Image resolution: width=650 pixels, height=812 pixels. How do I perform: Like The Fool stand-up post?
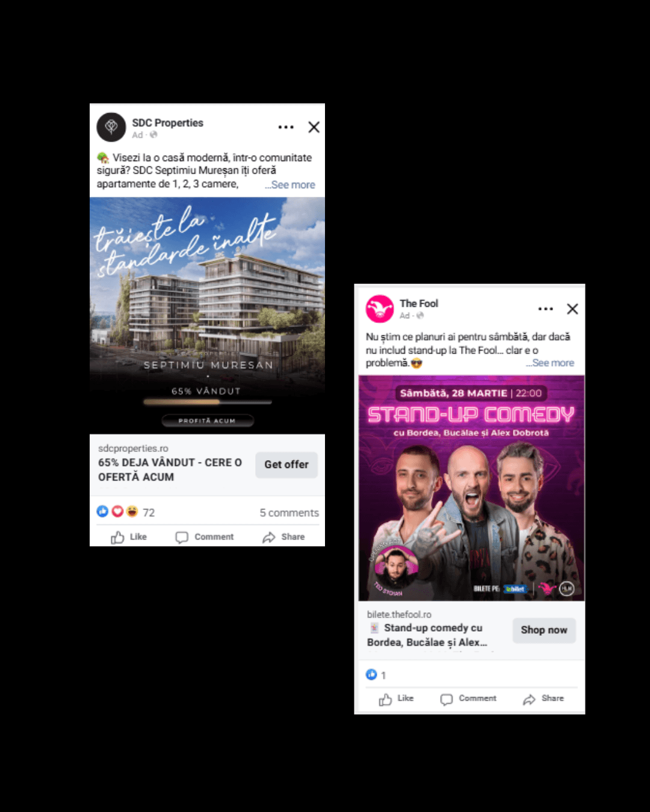[396, 698]
